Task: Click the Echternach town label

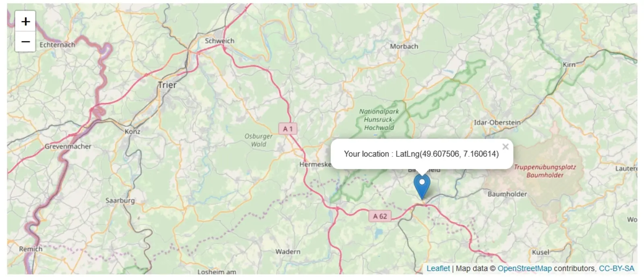Action: tap(57, 45)
